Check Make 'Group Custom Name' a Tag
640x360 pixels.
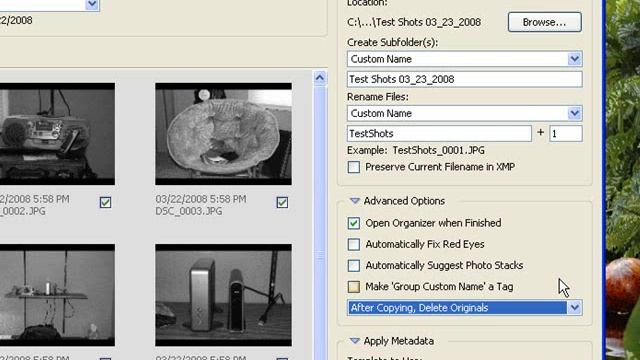(x=353, y=287)
